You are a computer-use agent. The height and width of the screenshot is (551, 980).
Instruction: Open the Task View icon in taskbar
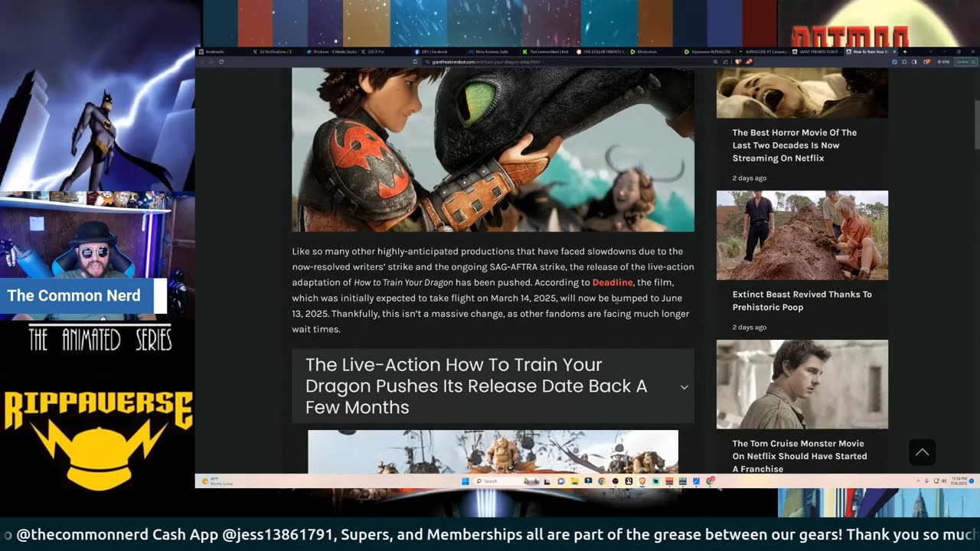click(547, 481)
